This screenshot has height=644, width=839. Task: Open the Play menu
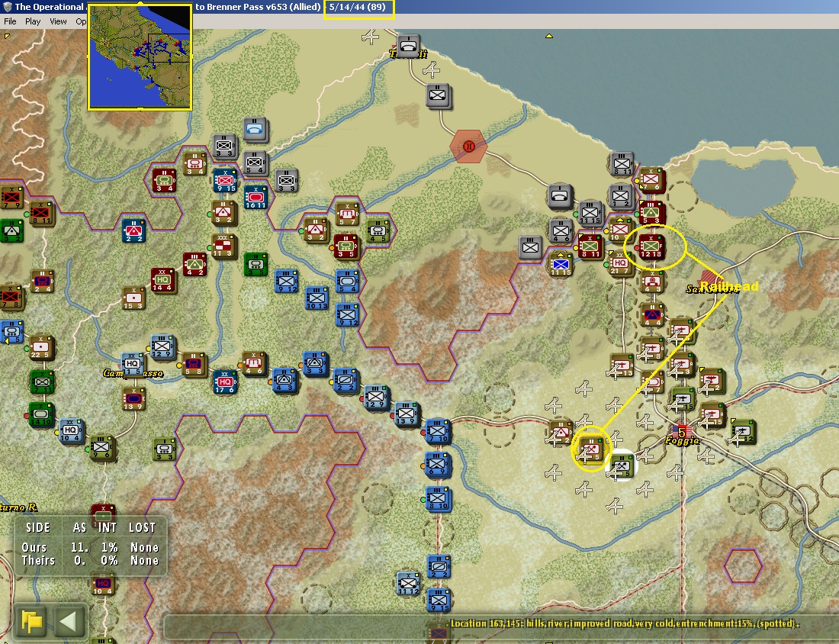coord(33,21)
